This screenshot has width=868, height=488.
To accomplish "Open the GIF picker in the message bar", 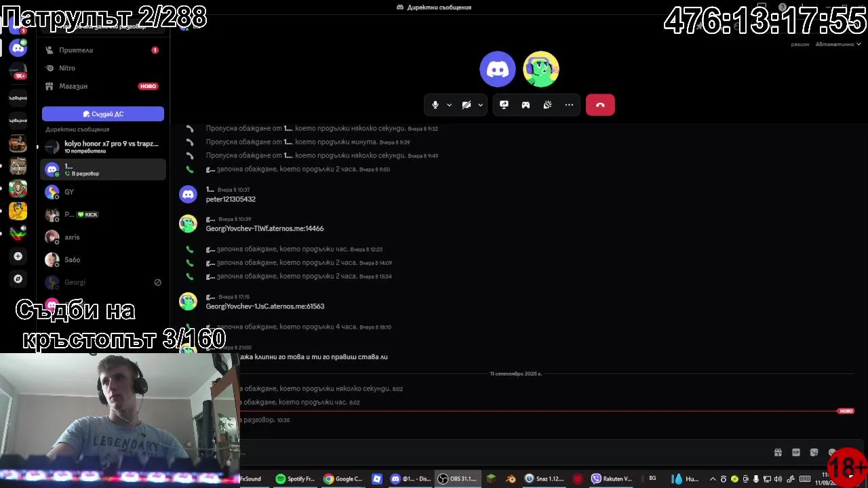I will [x=796, y=453].
